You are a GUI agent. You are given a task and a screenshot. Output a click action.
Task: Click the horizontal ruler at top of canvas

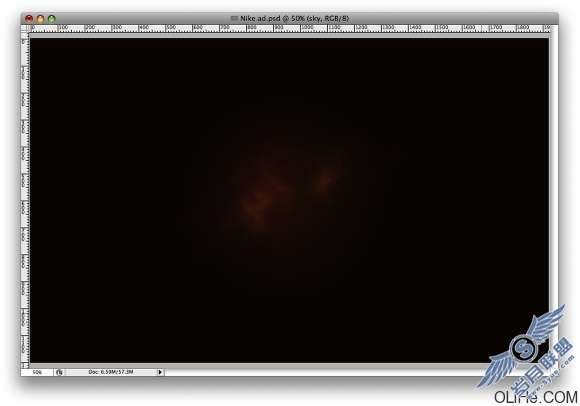(x=290, y=28)
